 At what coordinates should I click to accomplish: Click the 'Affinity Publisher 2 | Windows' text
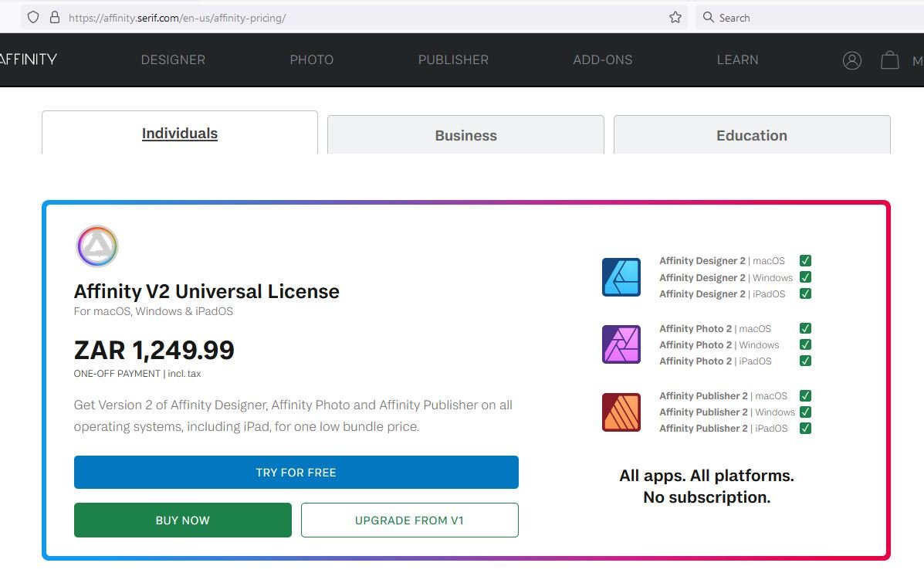(727, 412)
